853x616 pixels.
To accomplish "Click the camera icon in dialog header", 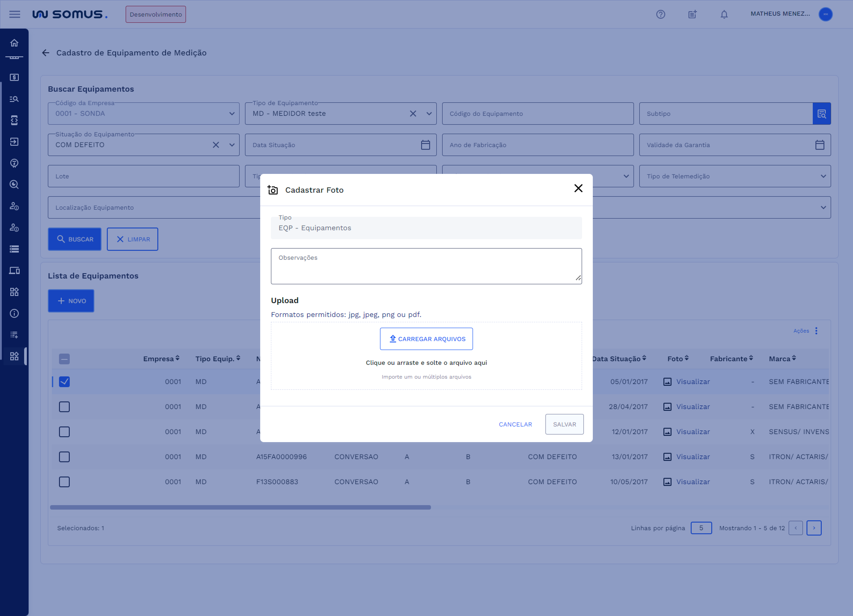I will [x=273, y=190].
